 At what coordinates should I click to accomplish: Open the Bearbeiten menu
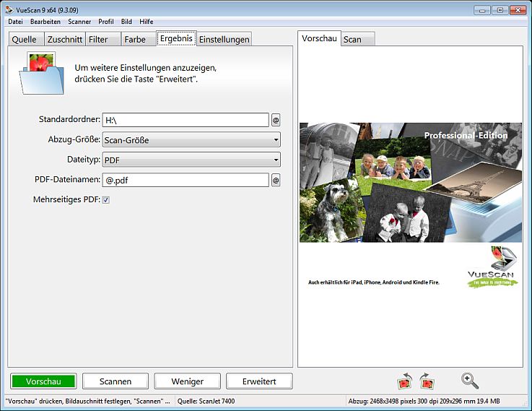coord(45,22)
